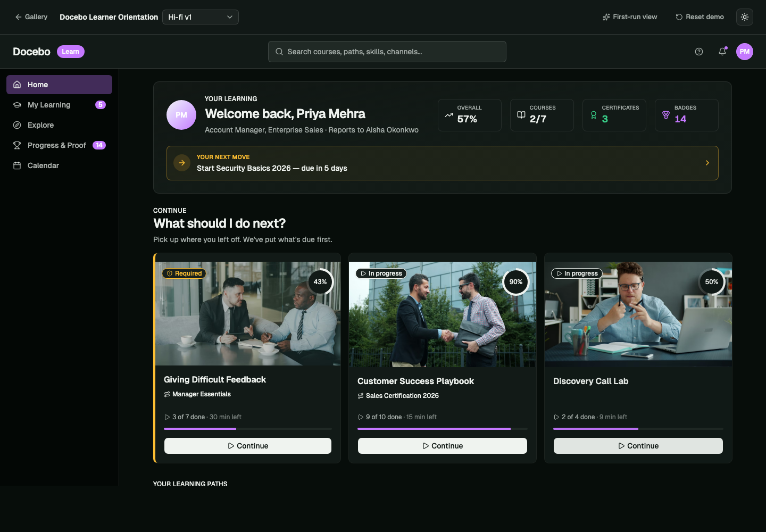The height and width of the screenshot is (532, 766).
Task: Click the Home house icon in sidebar
Action: pos(17,85)
